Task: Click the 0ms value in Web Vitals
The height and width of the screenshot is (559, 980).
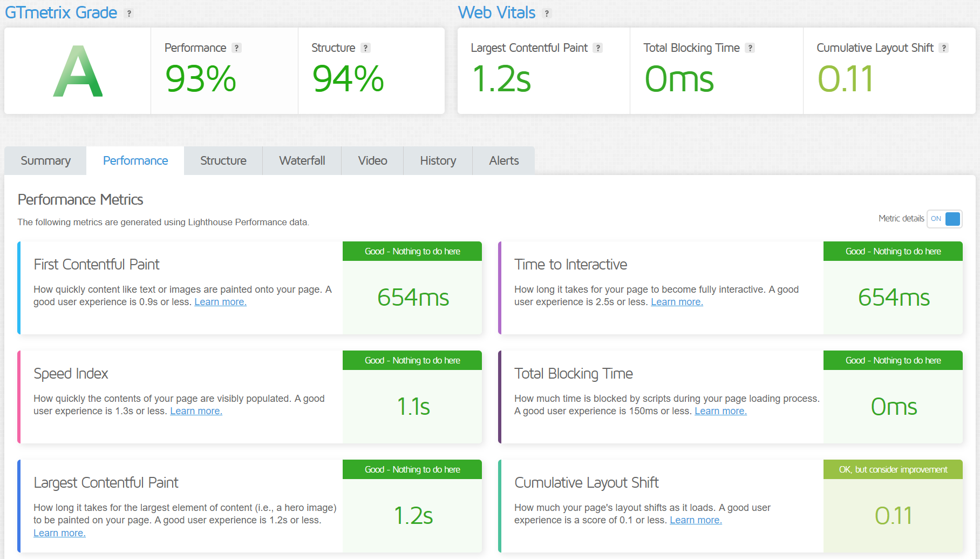Action: 679,79
